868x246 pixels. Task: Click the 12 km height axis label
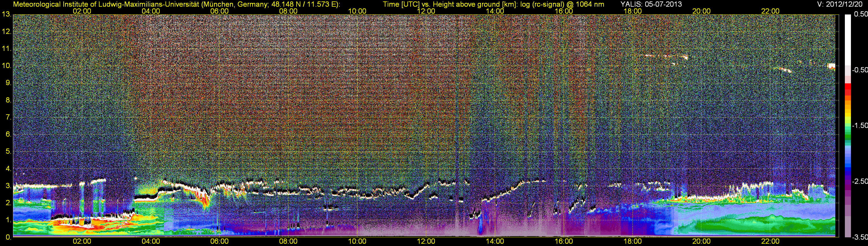6,32
